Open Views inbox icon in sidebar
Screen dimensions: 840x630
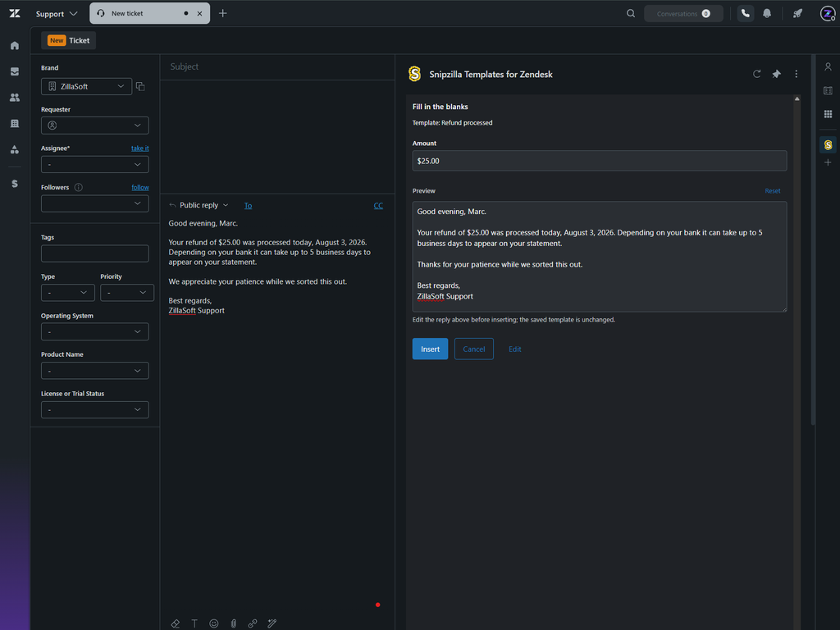(x=15, y=71)
